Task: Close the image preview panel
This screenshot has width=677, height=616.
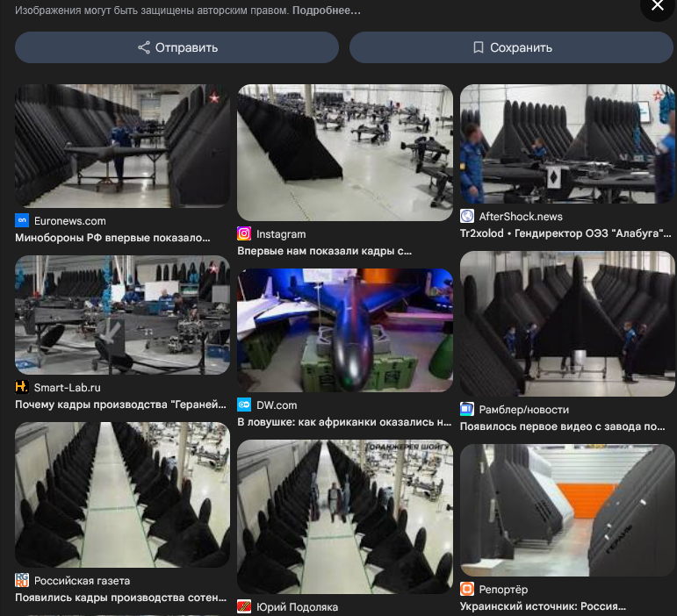Action: point(658,5)
